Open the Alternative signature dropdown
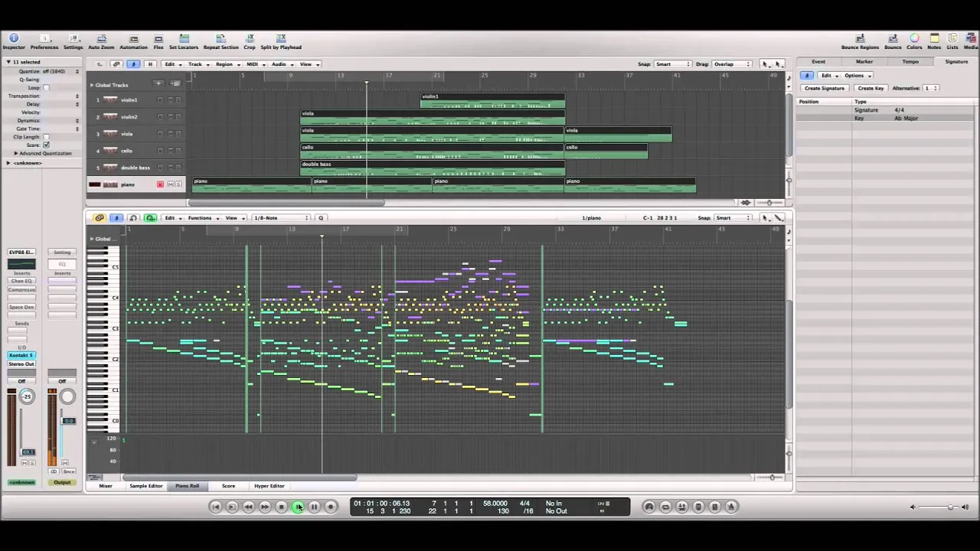This screenshot has width=980, height=551. 931,88
